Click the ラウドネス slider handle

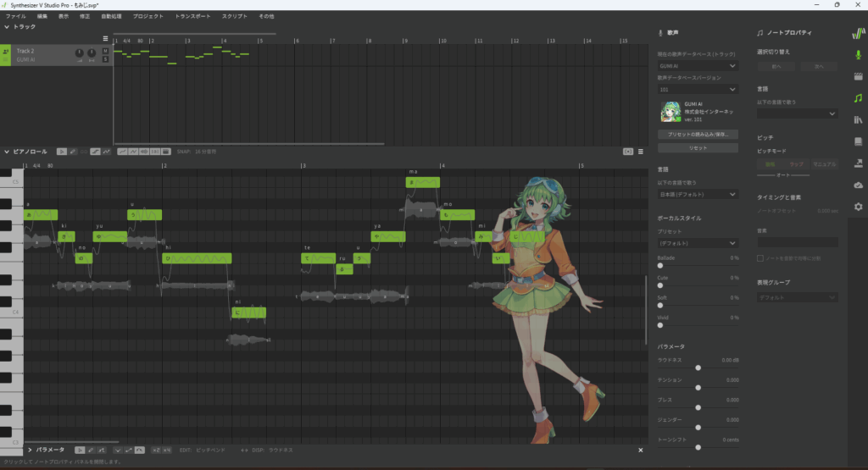tap(698, 368)
